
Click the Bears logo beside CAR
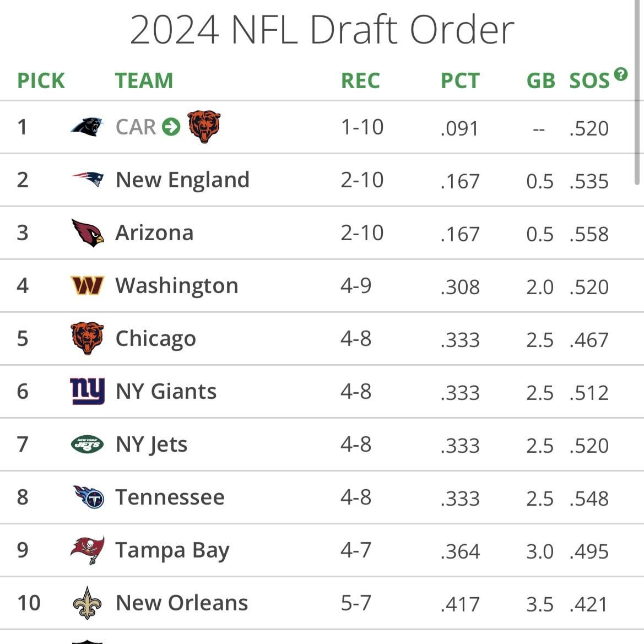tap(204, 126)
